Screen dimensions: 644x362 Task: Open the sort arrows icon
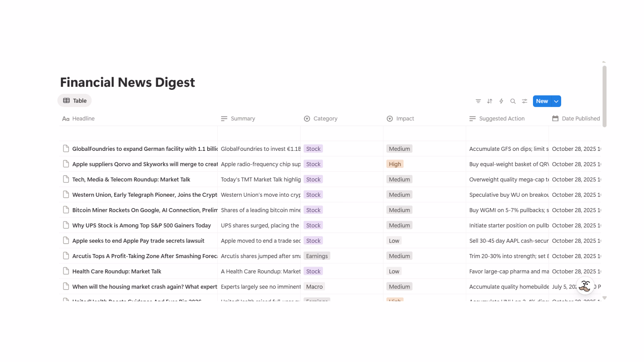[x=490, y=101]
